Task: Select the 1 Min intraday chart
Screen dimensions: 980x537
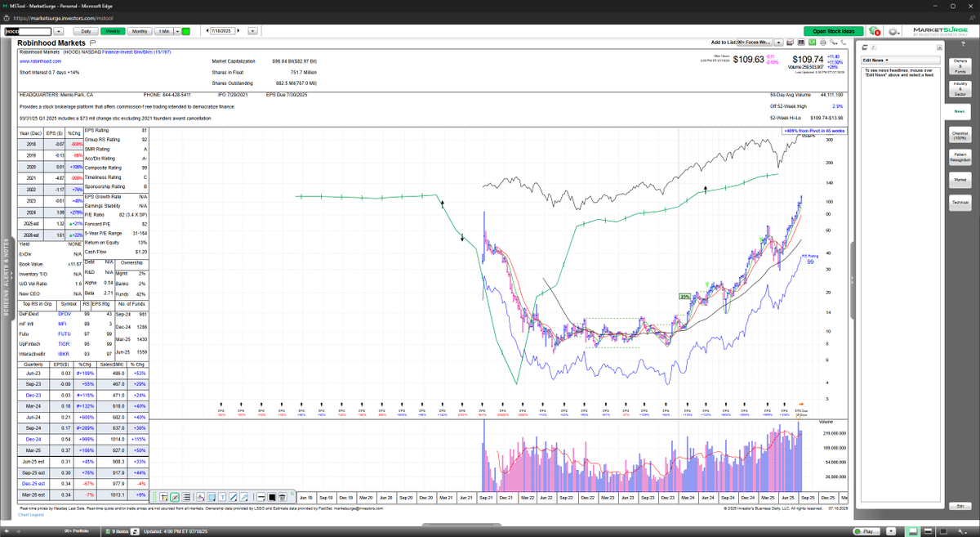Action: tap(163, 31)
